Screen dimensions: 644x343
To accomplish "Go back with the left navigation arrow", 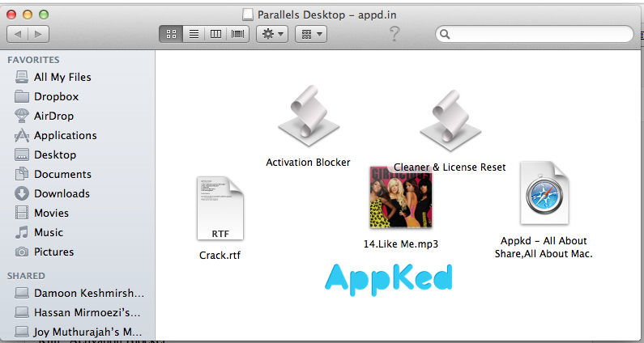I will [x=17, y=34].
